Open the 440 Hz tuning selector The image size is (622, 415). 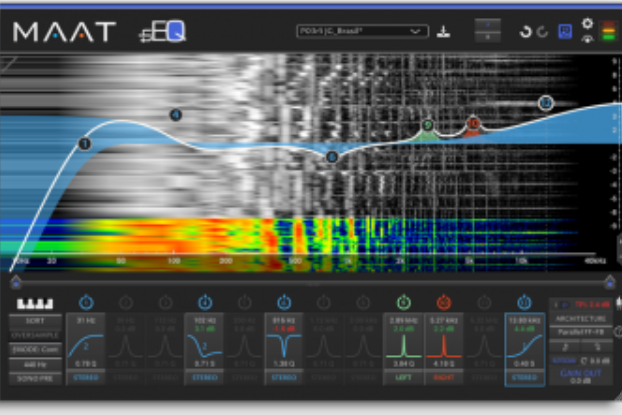pos(35,364)
